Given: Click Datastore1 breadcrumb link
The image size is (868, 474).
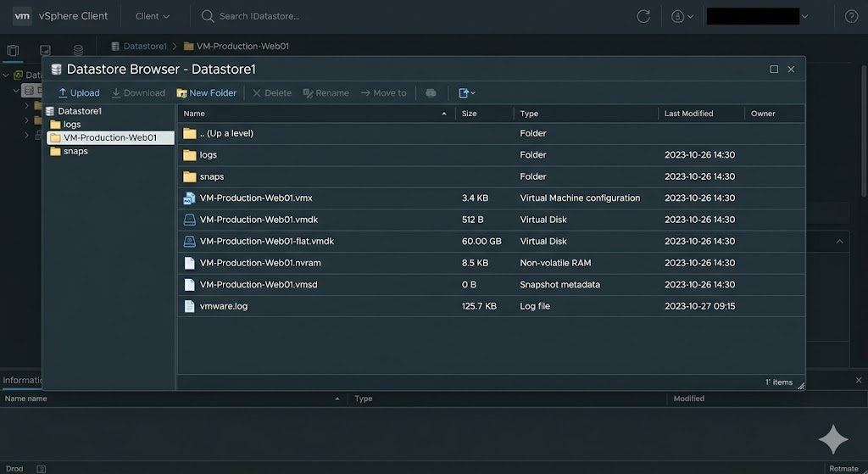Looking at the screenshot, I should [x=145, y=46].
